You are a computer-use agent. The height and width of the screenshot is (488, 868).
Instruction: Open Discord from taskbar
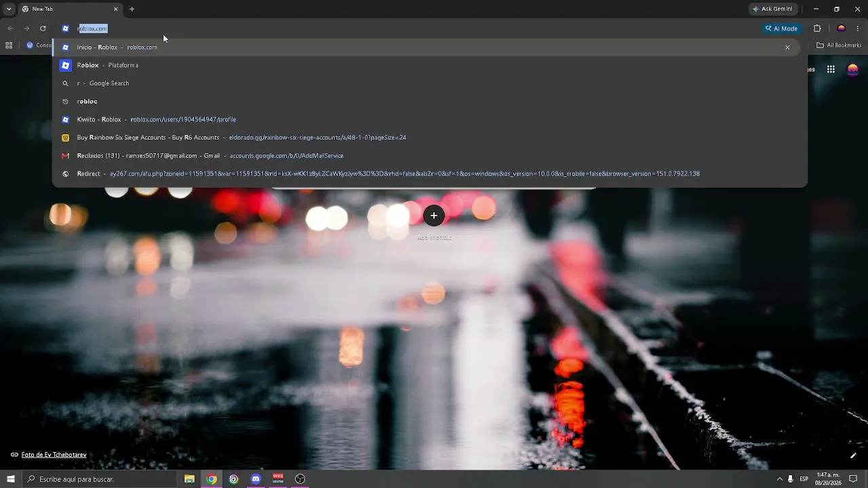pos(256,479)
